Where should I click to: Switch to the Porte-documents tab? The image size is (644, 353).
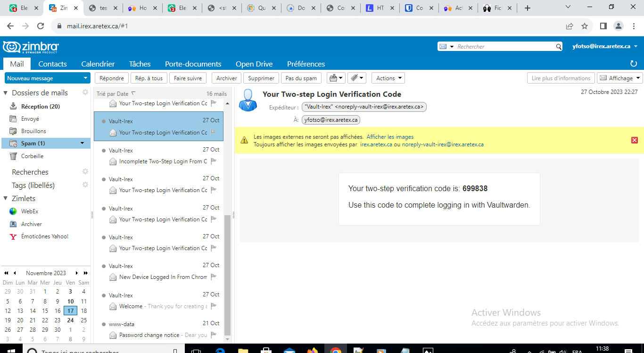click(193, 64)
